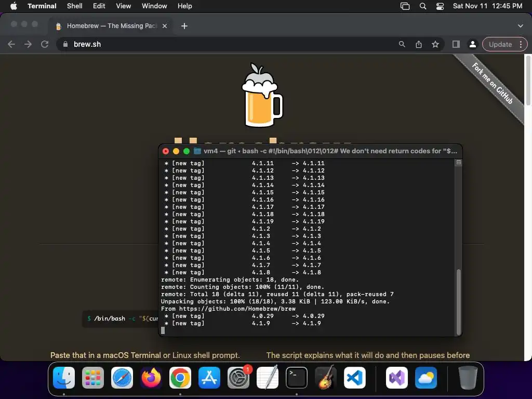Open the Chrome three-dot menu
Screen dimensions: 532x399
[521, 45]
